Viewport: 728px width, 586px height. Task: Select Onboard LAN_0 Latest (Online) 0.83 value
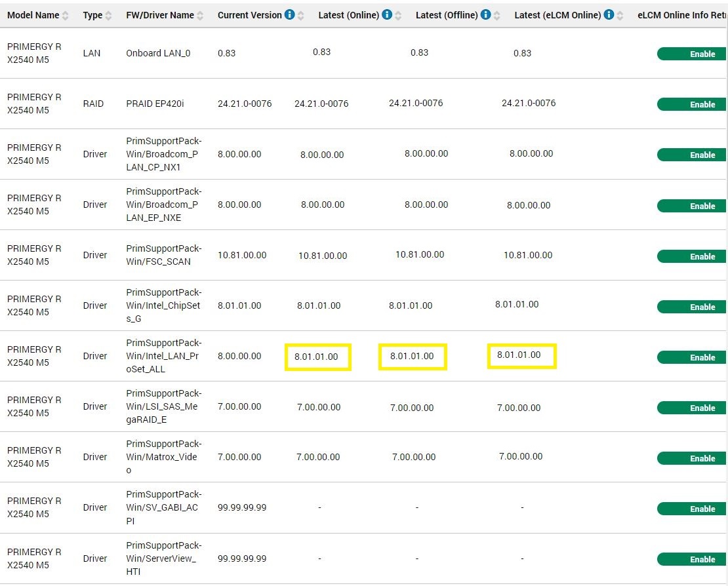[322, 52]
